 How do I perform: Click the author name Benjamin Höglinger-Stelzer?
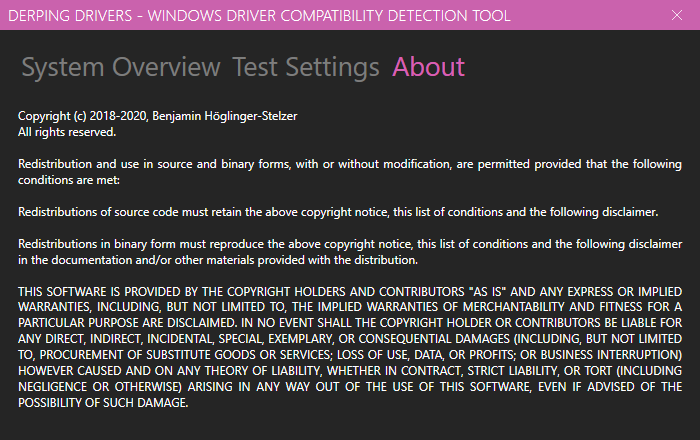pyautogui.click(x=225, y=116)
